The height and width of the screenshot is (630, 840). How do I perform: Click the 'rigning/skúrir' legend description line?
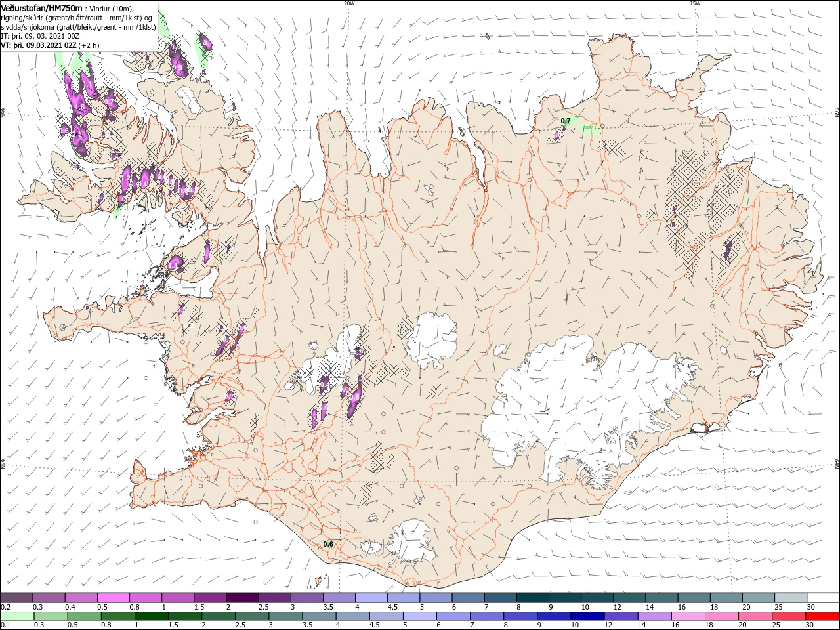point(77,18)
